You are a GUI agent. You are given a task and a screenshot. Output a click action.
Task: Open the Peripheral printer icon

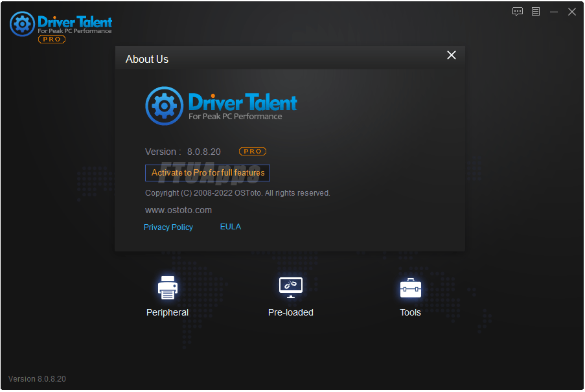point(168,288)
